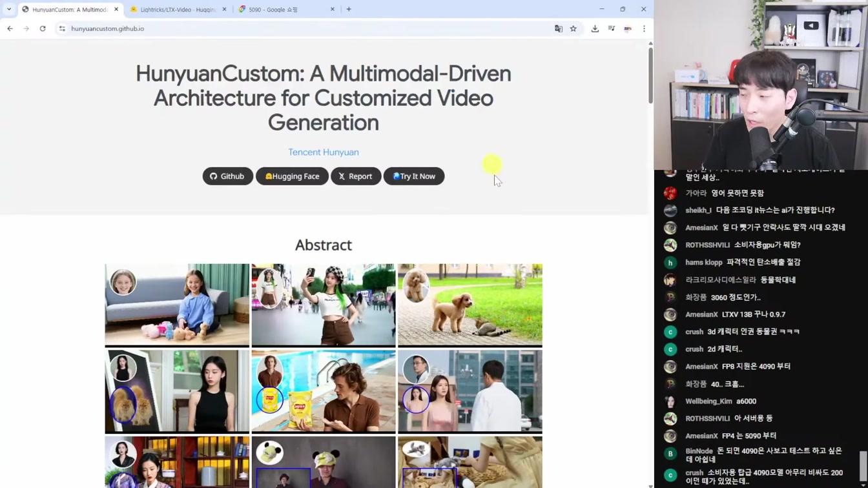Viewport: 868px width, 488px height.
Task: Click the ROTHSSHVILI avatar beside 소비자용gpu message
Action: (x=670, y=245)
